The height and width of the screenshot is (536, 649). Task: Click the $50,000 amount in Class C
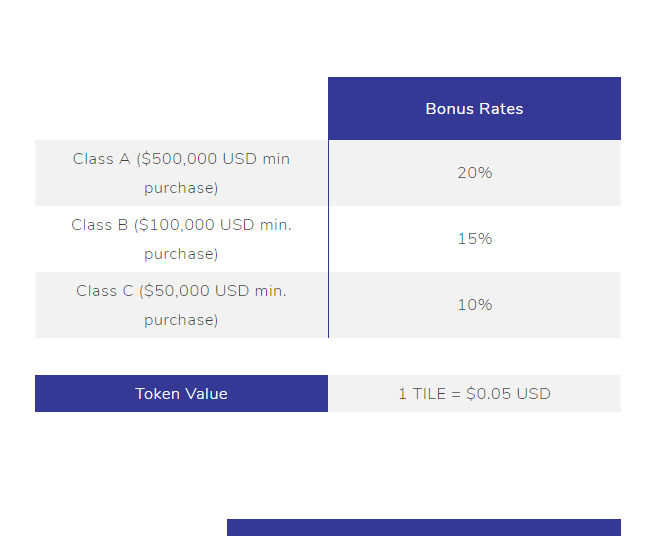click(x=175, y=291)
